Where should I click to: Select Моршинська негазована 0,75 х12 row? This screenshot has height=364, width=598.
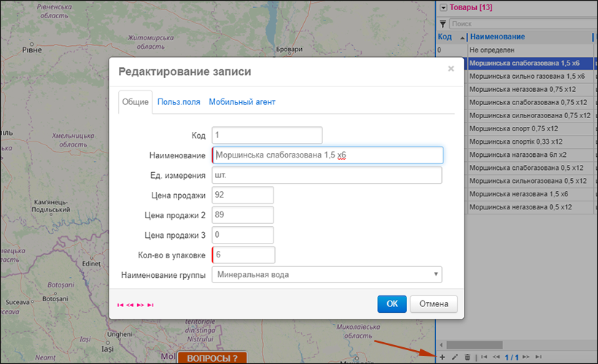[x=530, y=89]
